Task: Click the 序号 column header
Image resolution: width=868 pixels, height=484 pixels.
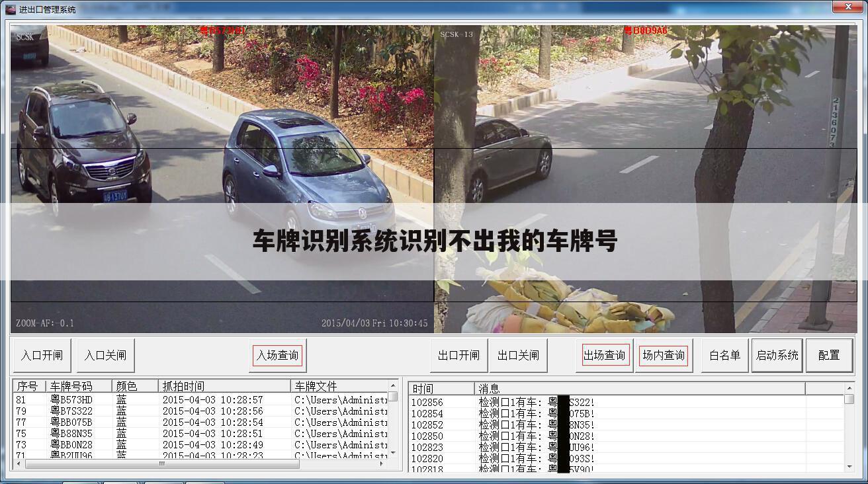Action: (x=29, y=386)
